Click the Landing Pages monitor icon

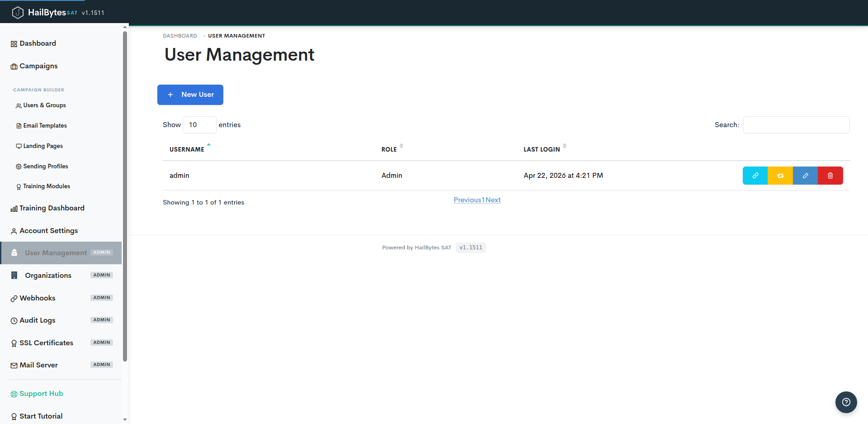[19, 146]
